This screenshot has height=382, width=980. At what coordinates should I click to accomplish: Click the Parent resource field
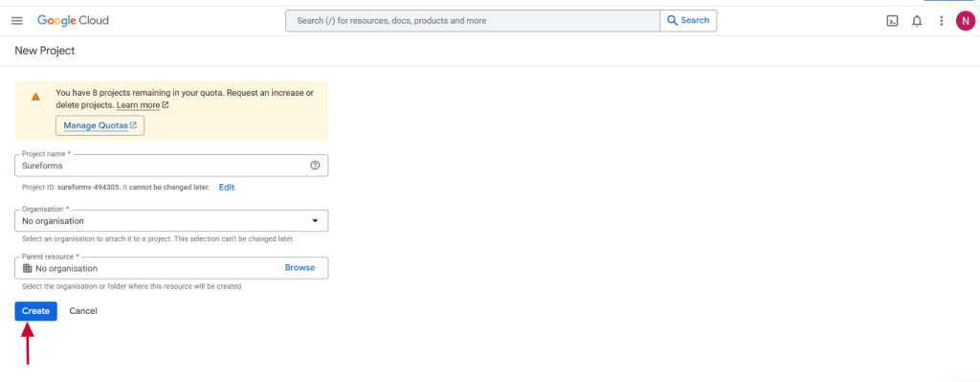pyautogui.click(x=171, y=268)
